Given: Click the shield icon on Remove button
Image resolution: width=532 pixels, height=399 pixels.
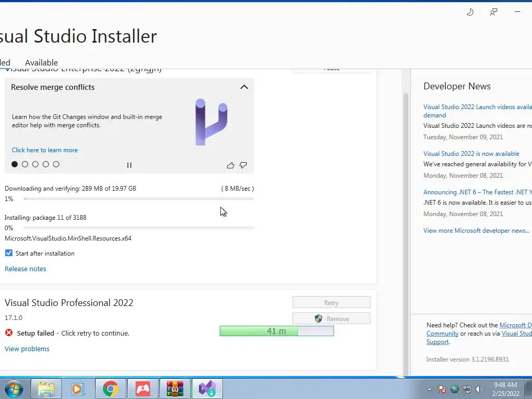Looking at the screenshot, I should tap(318, 318).
